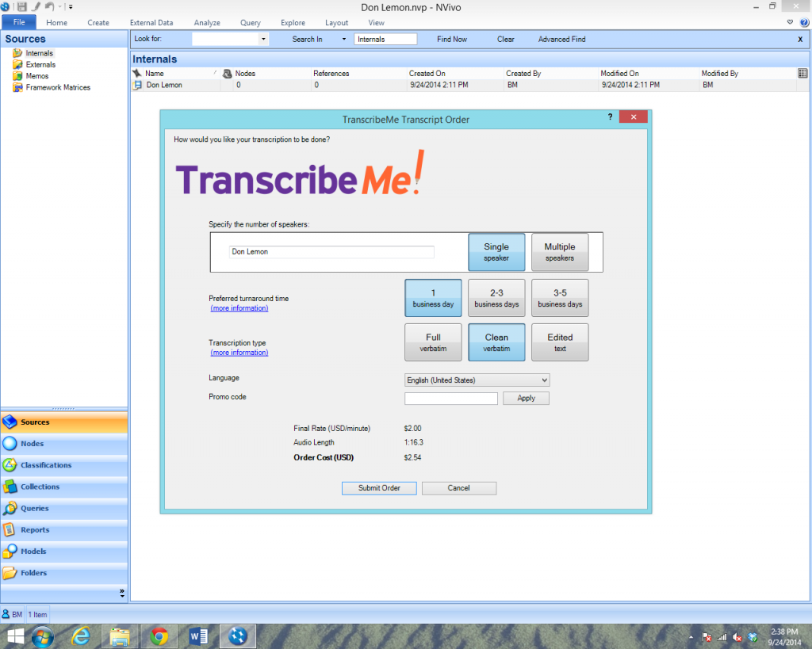812x649 pixels.
Task: Open turnaround time more information link
Action: coord(239,308)
